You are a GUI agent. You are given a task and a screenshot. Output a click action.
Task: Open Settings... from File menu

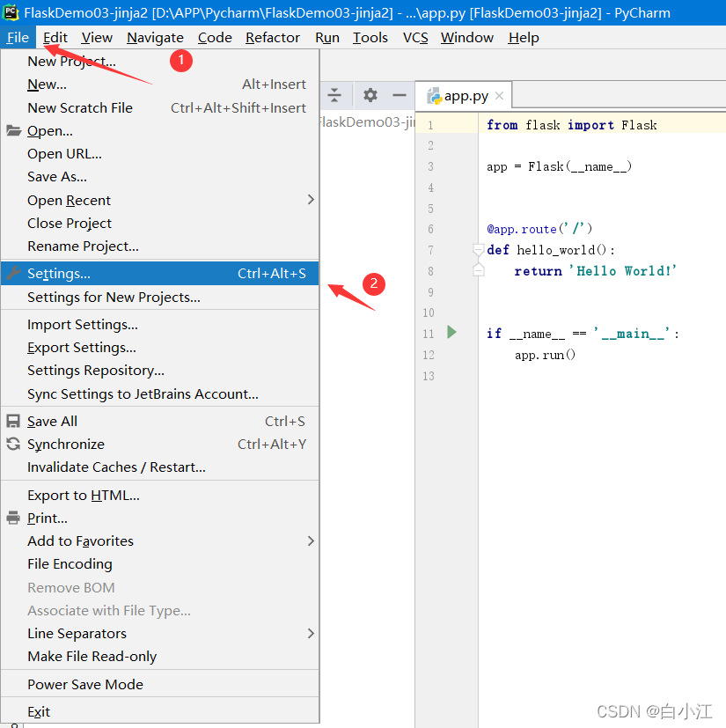click(x=159, y=274)
